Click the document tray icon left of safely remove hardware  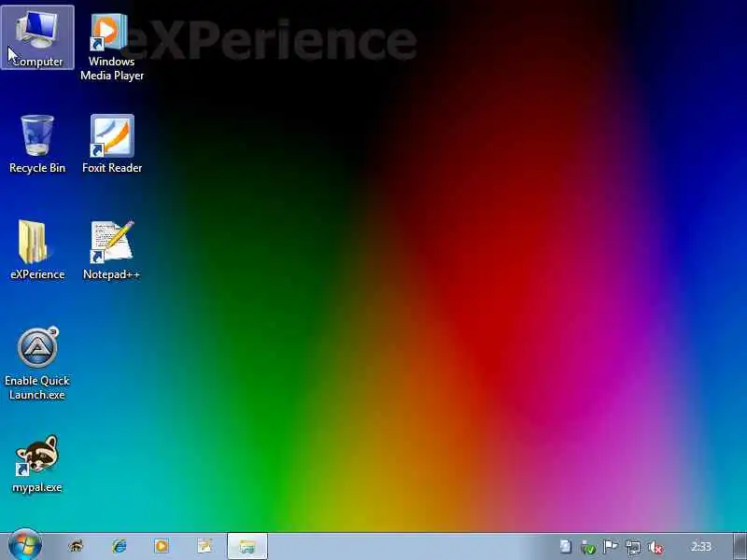click(x=566, y=546)
